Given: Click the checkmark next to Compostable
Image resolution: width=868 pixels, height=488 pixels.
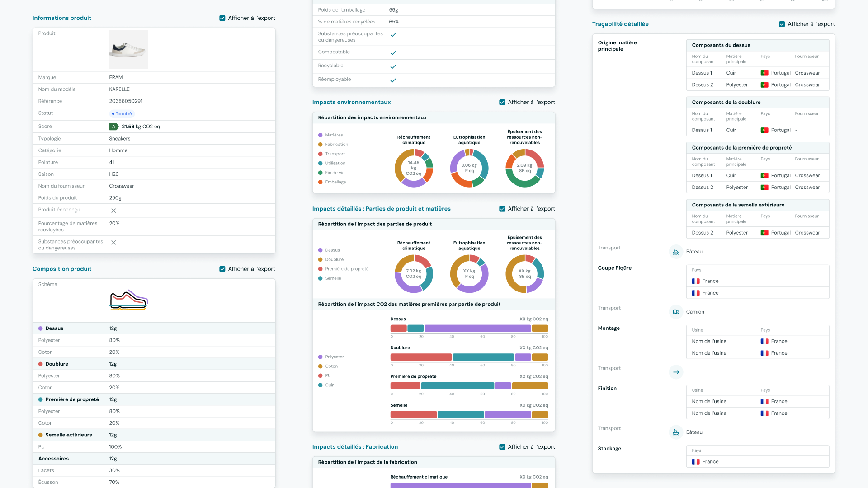Looking at the screenshot, I should 393,53.
